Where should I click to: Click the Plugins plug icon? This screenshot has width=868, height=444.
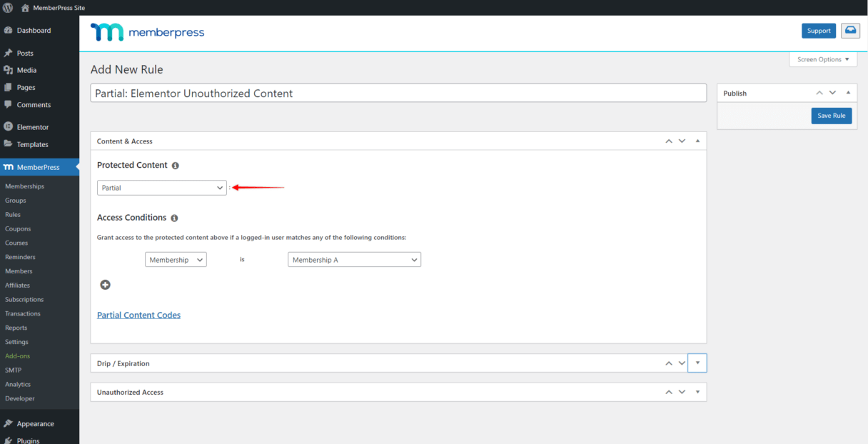click(8, 440)
